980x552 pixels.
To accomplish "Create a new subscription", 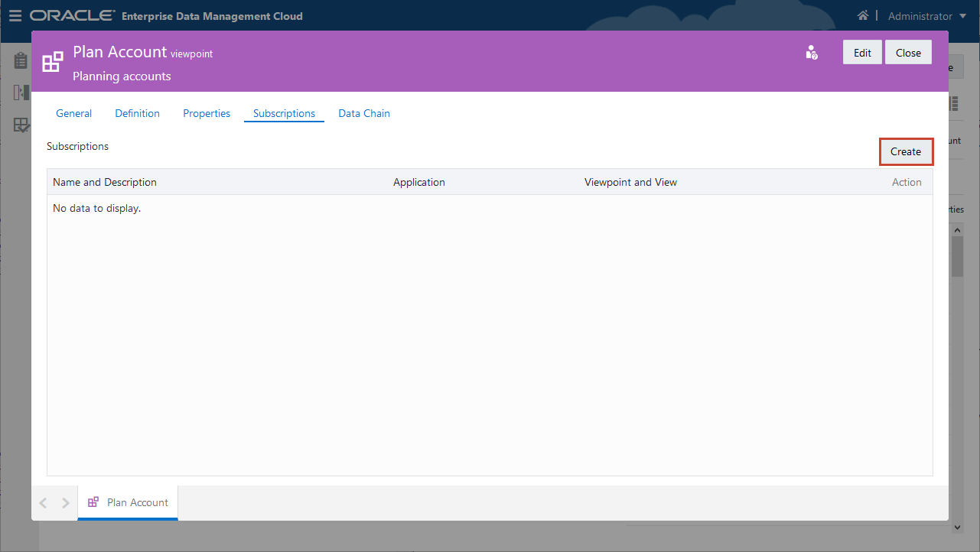I will tap(906, 151).
